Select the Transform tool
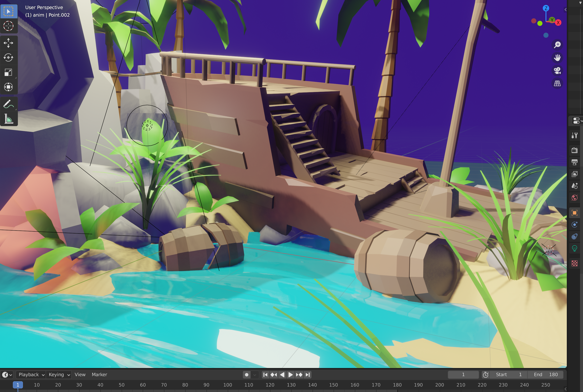 pyautogui.click(x=8, y=87)
